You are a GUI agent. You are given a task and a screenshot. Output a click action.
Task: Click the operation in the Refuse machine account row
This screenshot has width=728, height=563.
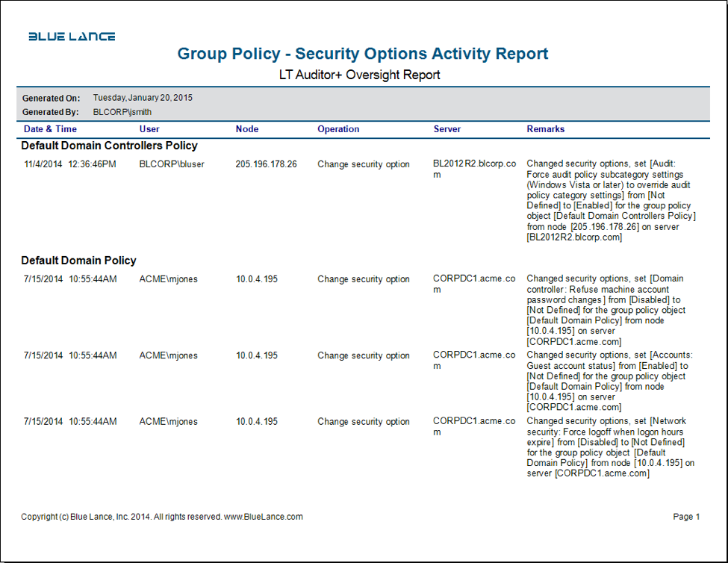coord(364,279)
